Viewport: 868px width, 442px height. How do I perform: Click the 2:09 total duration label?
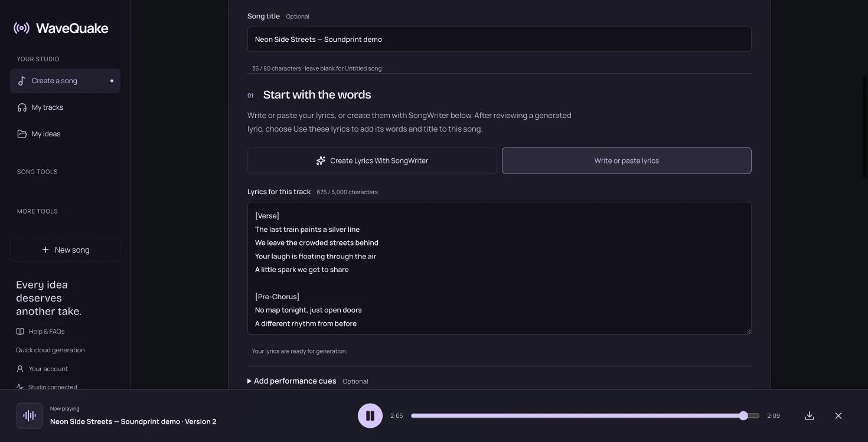pyautogui.click(x=774, y=415)
